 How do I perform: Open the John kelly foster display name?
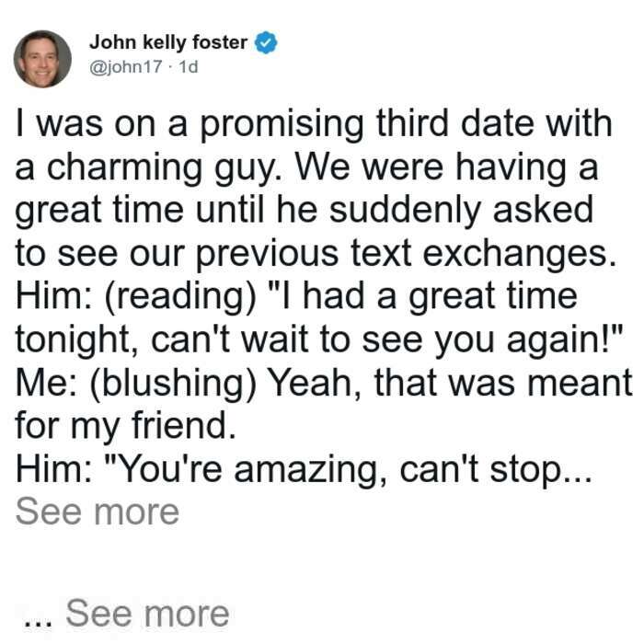pyautogui.click(x=168, y=42)
